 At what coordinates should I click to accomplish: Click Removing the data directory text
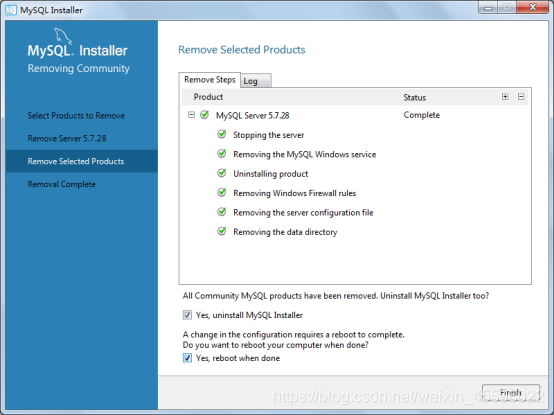click(x=285, y=232)
